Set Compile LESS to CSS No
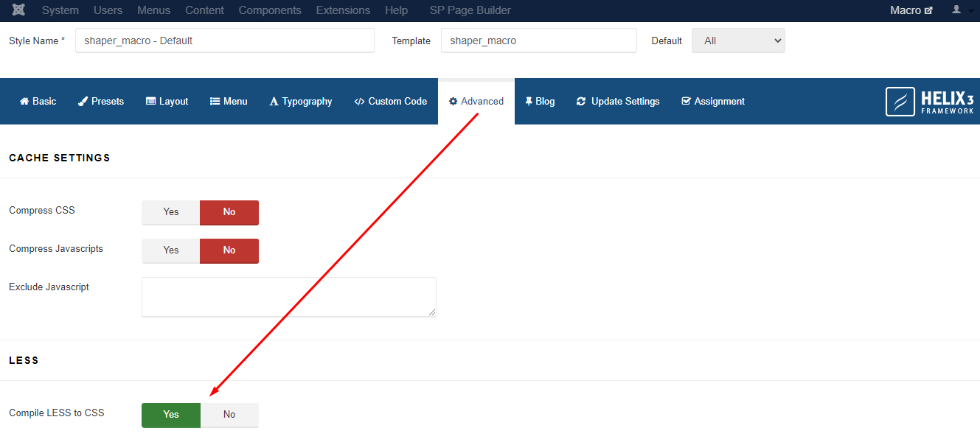The width and height of the screenshot is (980, 442). point(229,415)
